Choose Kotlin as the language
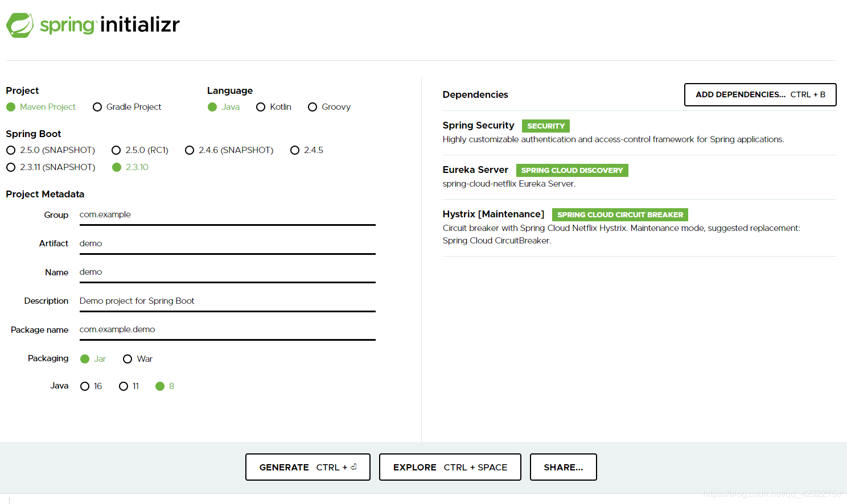This screenshot has height=504, width=847. [274, 107]
